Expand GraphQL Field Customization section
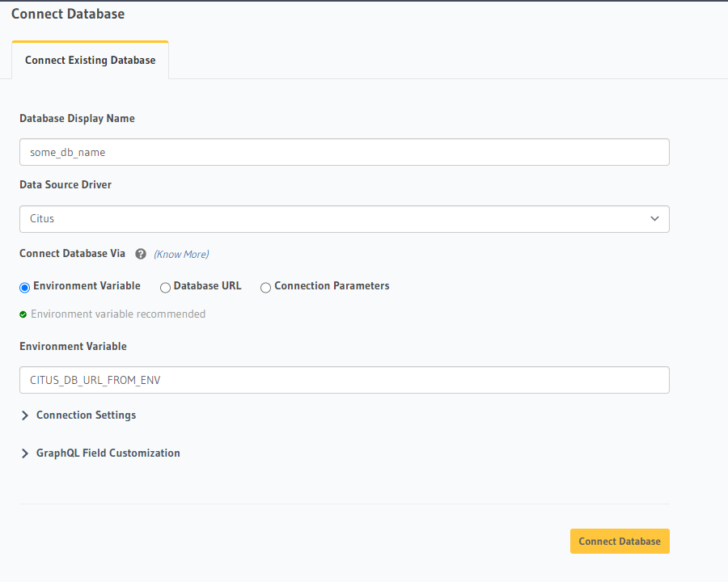The height and width of the screenshot is (582, 728). click(108, 453)
